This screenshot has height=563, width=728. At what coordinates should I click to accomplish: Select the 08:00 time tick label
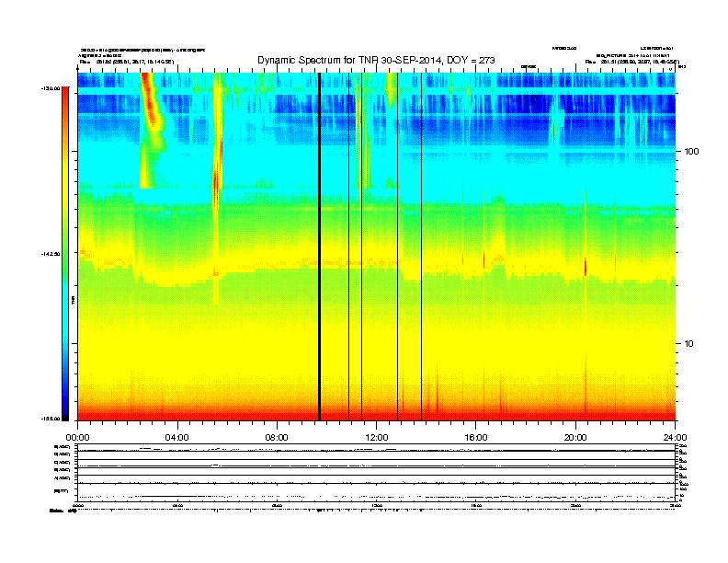[x=277, y=438]
